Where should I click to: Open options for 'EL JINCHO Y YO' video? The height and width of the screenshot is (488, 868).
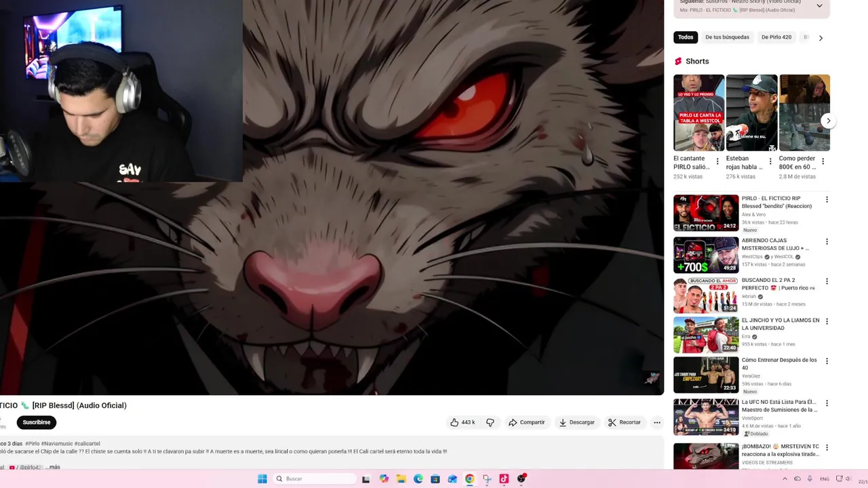coord(827,321)
